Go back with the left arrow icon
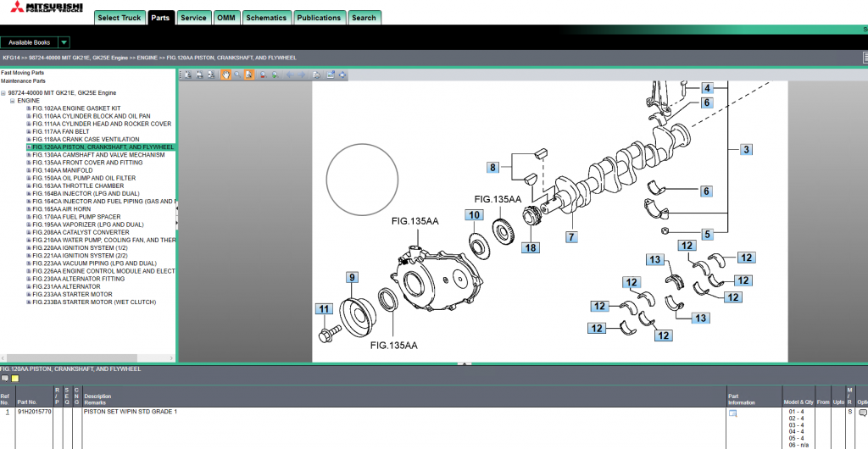 (290, 75)
